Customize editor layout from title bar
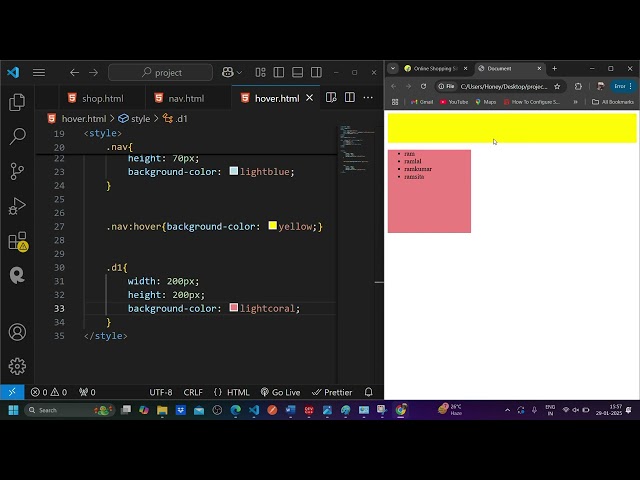The width and height of the screenshot is (640, 480). (260, 73)
